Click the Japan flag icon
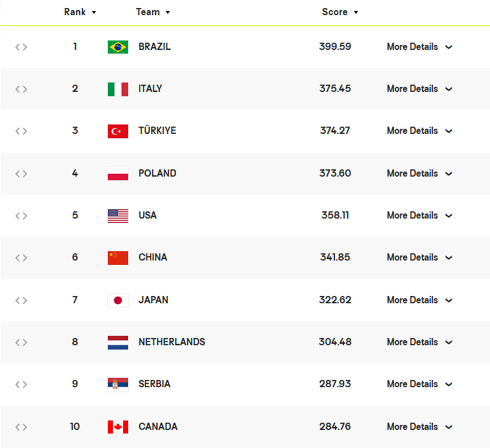 (x=118, y=300)
